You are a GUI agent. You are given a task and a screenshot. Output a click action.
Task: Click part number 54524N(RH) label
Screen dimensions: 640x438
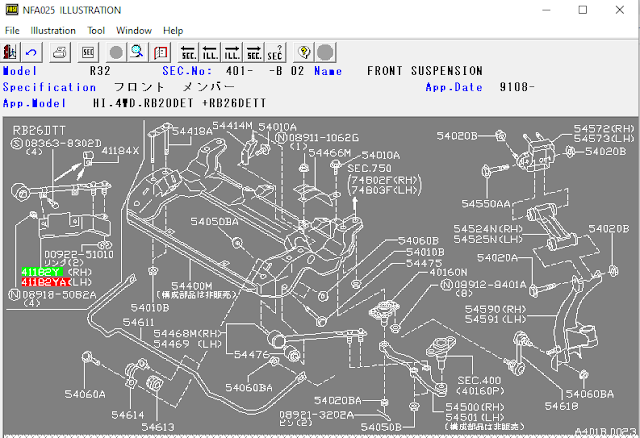coord(488,229)
